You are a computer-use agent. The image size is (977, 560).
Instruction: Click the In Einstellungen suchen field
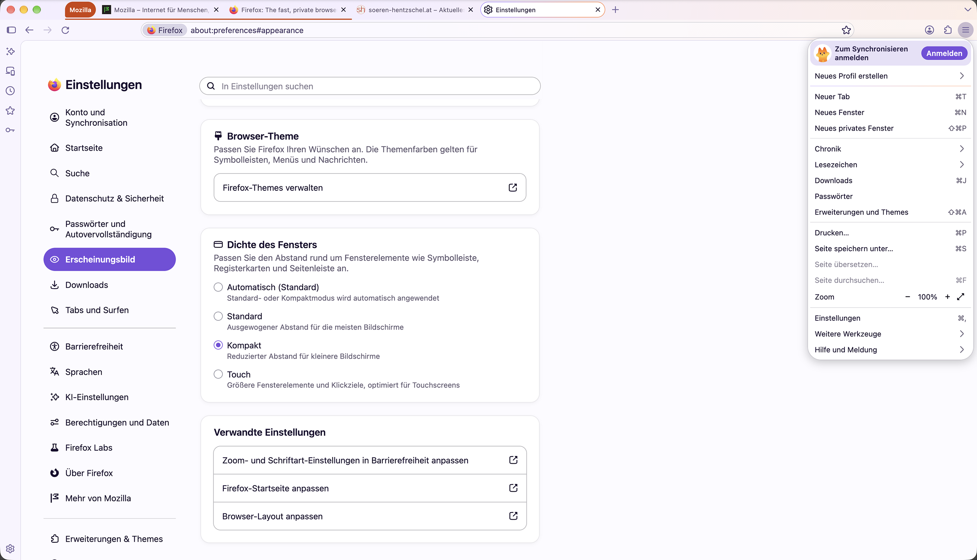(370, 86)
